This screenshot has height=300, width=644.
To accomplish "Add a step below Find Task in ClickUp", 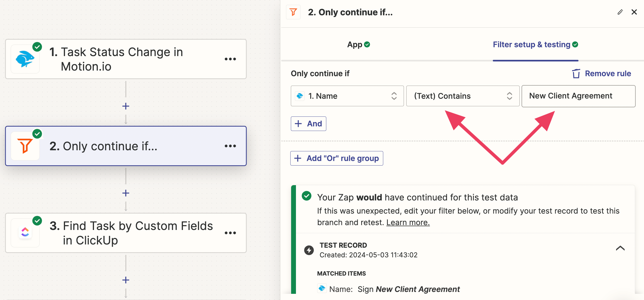I will tap(126, 280).
